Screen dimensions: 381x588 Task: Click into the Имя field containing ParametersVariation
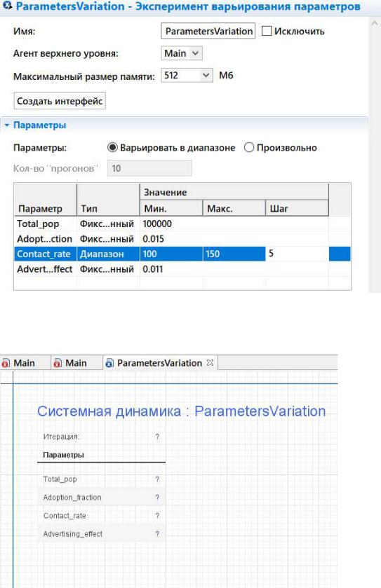point(208,31)
